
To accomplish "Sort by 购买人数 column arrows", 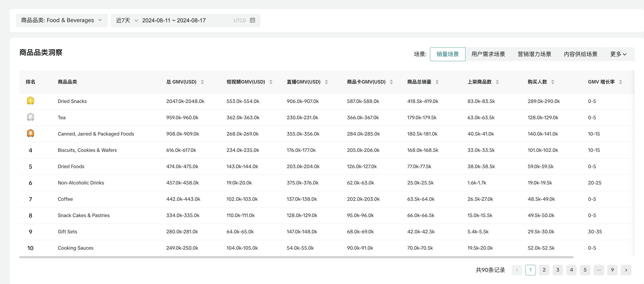I will [553, 82].
